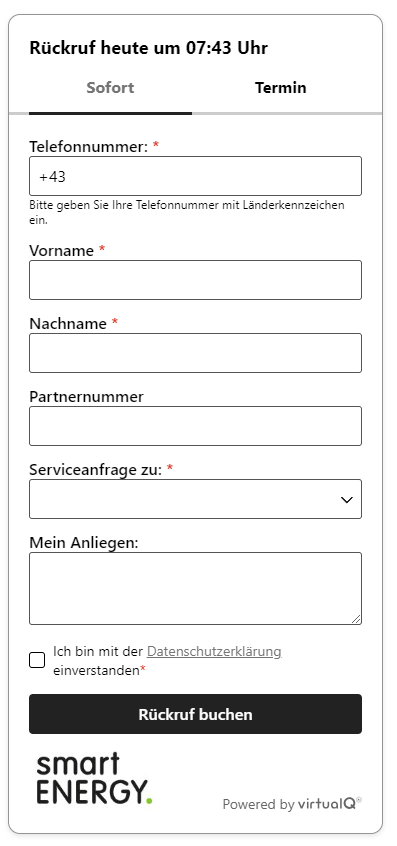Click the Serviceanfrage zu label
397x846 pixels.
click(95, 469)
